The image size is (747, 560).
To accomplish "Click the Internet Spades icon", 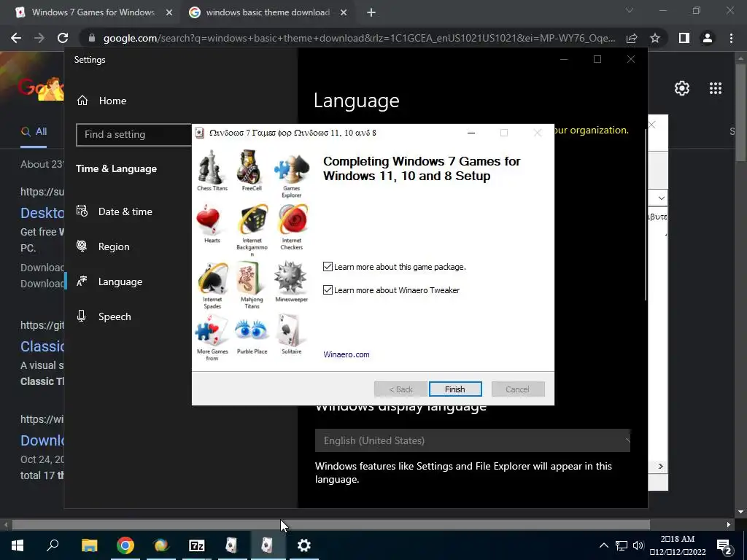I will pyautogui.click(x=212, y=279).
